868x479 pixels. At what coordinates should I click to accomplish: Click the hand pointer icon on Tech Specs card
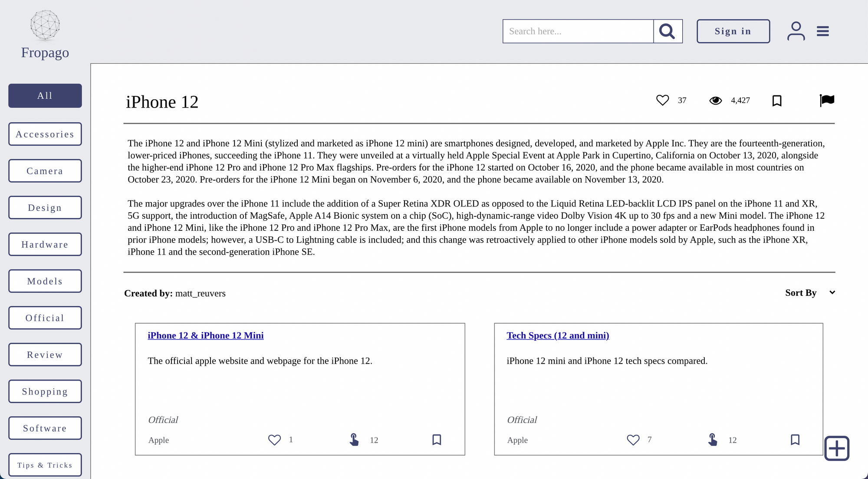click(x=713, y=440)
